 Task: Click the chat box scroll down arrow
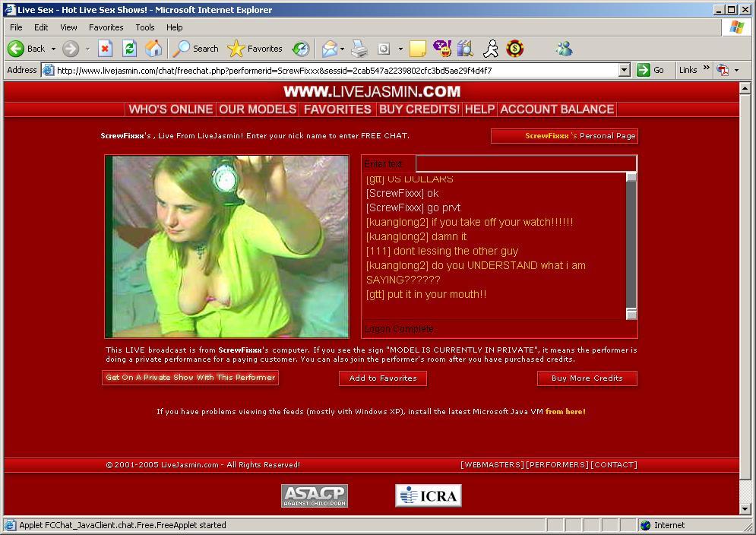click(x=631, y=315)
